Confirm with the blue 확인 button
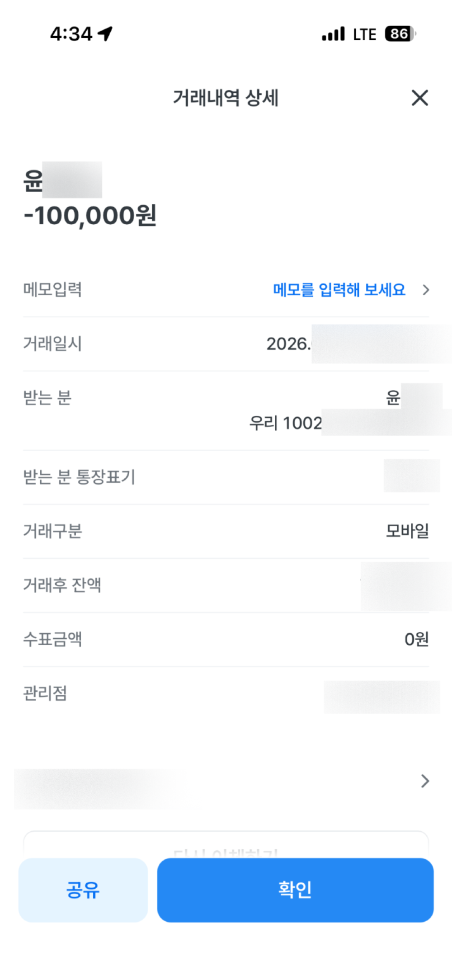Image resolution: width=452 pixels, height=980 pixels. coord(295,890)
